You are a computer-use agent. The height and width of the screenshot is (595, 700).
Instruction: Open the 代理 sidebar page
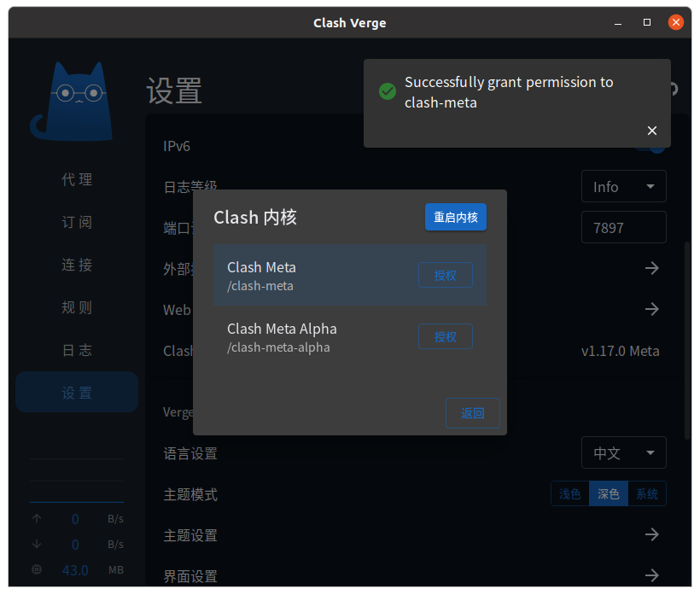pyautogui.click(x=77, y=179)
